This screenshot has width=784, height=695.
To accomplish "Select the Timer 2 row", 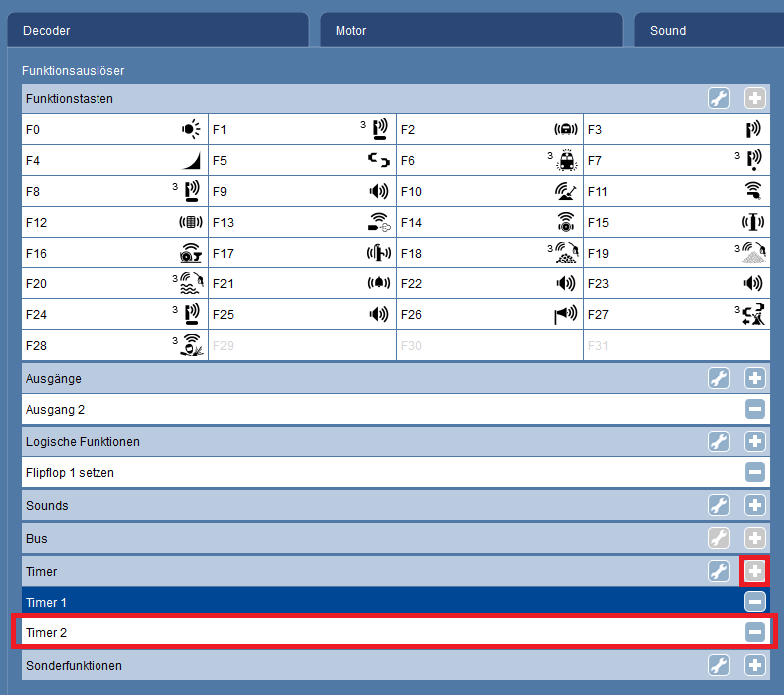I will (x=378, y=632).
